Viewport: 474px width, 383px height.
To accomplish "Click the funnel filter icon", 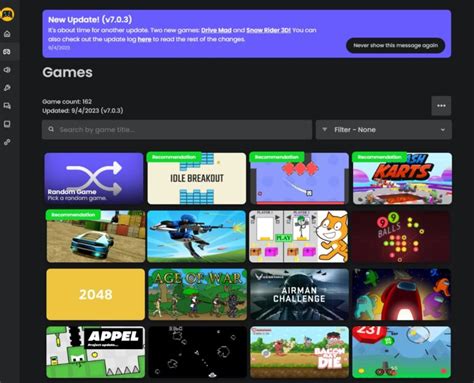I will 325,129.
